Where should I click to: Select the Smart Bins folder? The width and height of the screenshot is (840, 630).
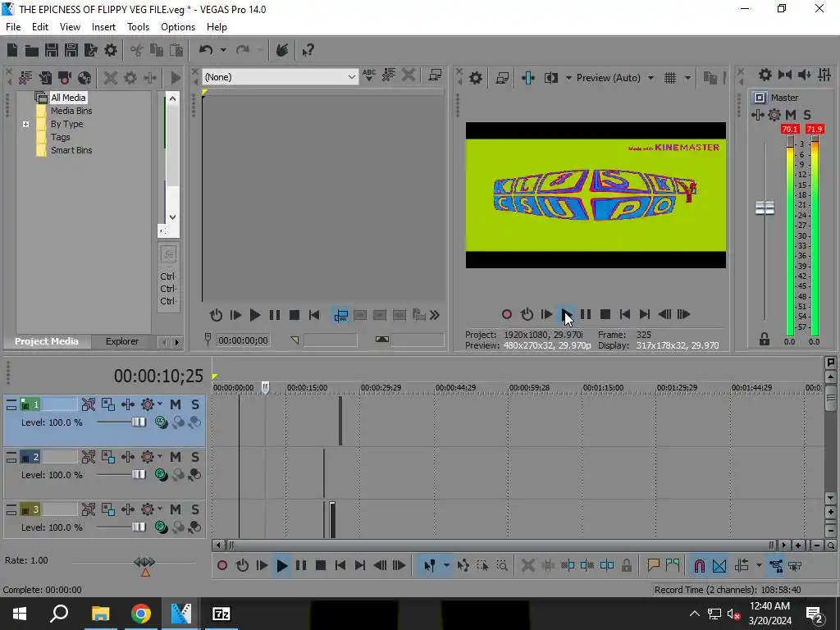tap(71, 151)
